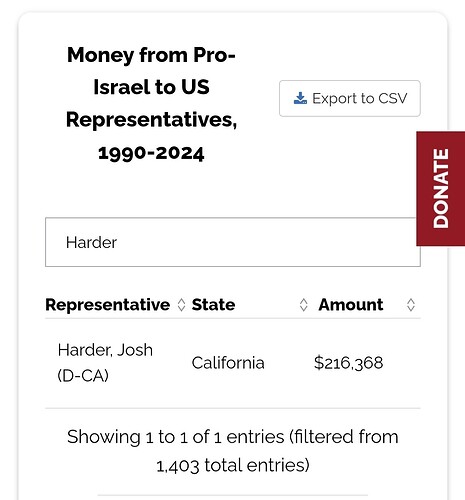
Task: Sort by Representative column arrows
Action: click(181, 305)
